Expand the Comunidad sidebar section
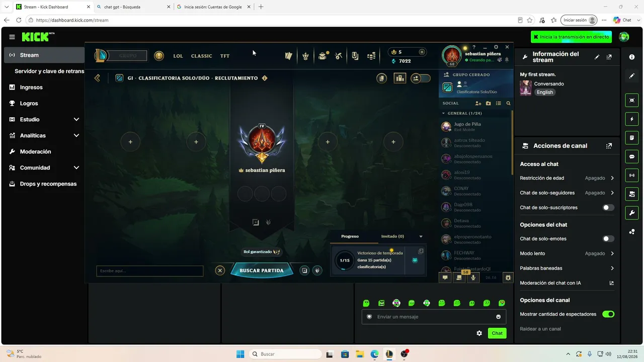The width and height of the screenshot is (644, 362). (x=76, y=167)
